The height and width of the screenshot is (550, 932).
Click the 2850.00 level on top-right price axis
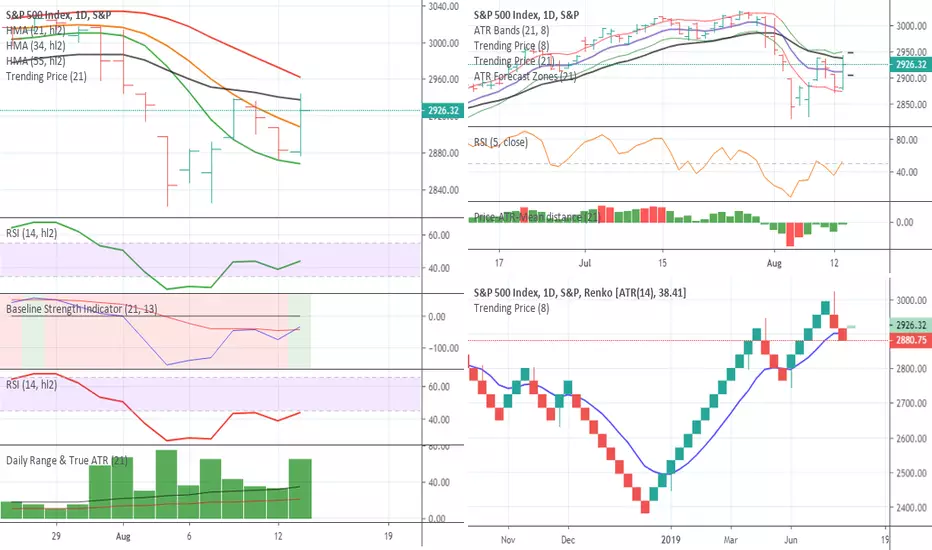click(911, 105)
